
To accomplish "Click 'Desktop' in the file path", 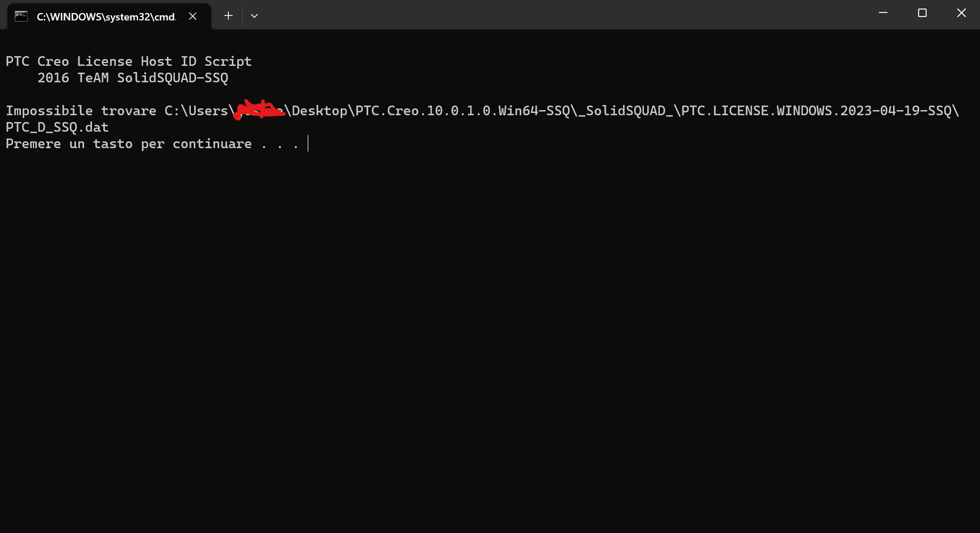I will pos(320,111).
